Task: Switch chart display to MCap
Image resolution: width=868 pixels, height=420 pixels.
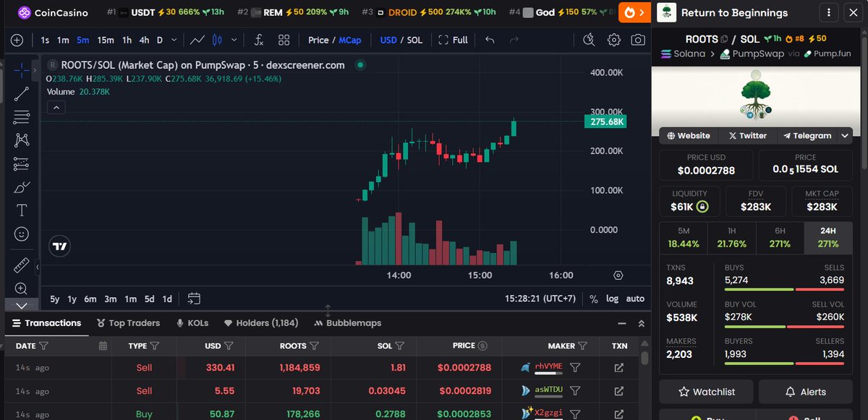Action: (350, 40)
